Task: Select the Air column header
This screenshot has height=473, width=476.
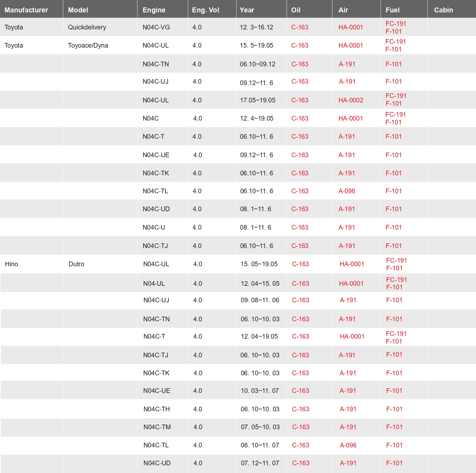Action: (x=343, y=10)
